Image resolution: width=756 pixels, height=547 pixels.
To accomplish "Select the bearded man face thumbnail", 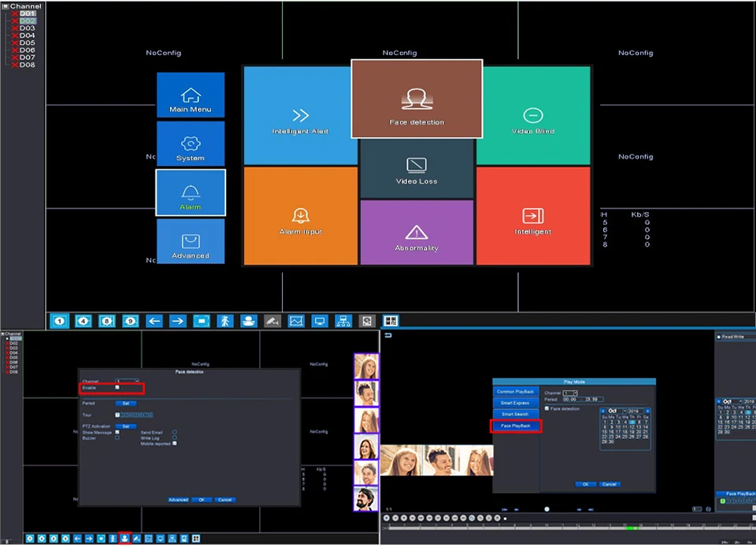I will click(x=366, y=499).
